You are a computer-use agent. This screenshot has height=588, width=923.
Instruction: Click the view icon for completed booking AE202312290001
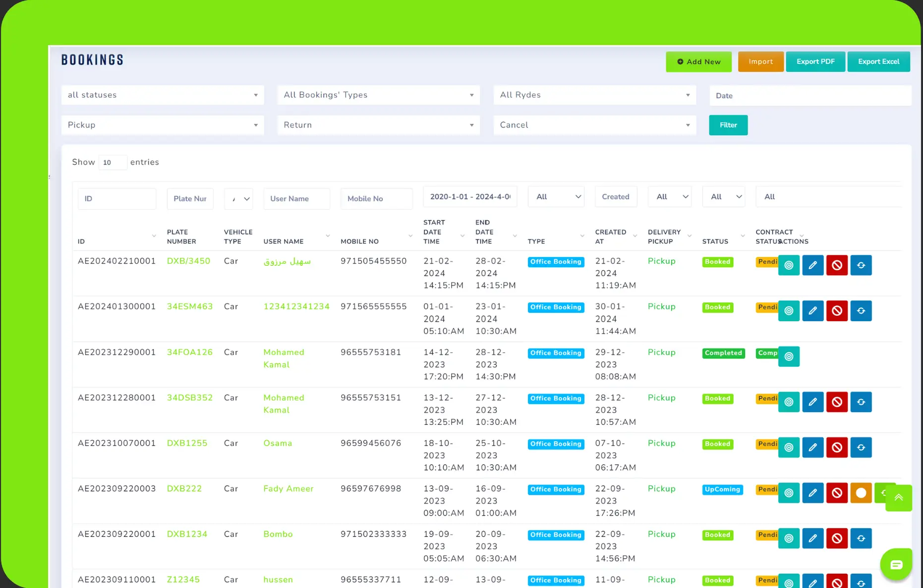pos(789,356)
